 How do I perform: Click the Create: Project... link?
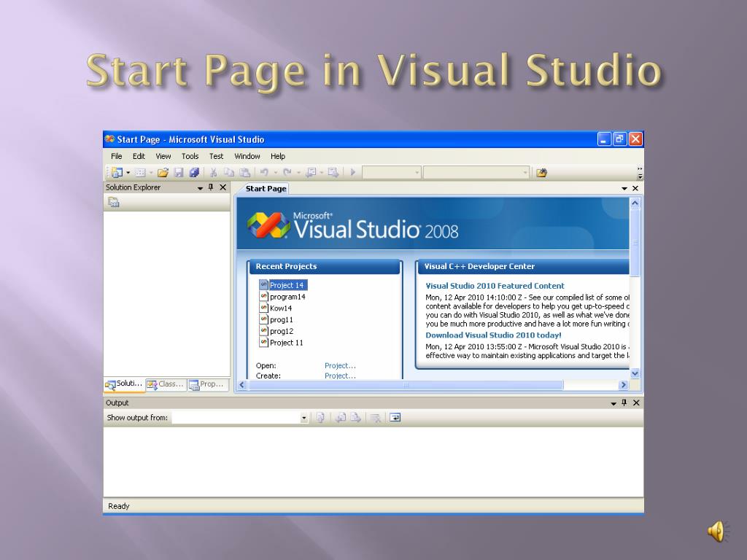click(x=340, y=376)
